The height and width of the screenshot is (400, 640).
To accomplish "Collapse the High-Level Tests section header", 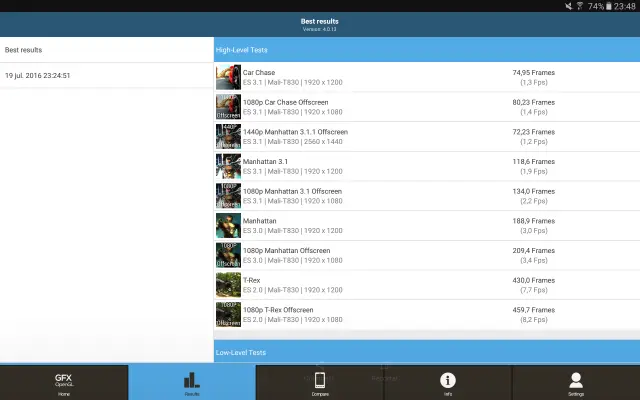I will click(427, 49).
